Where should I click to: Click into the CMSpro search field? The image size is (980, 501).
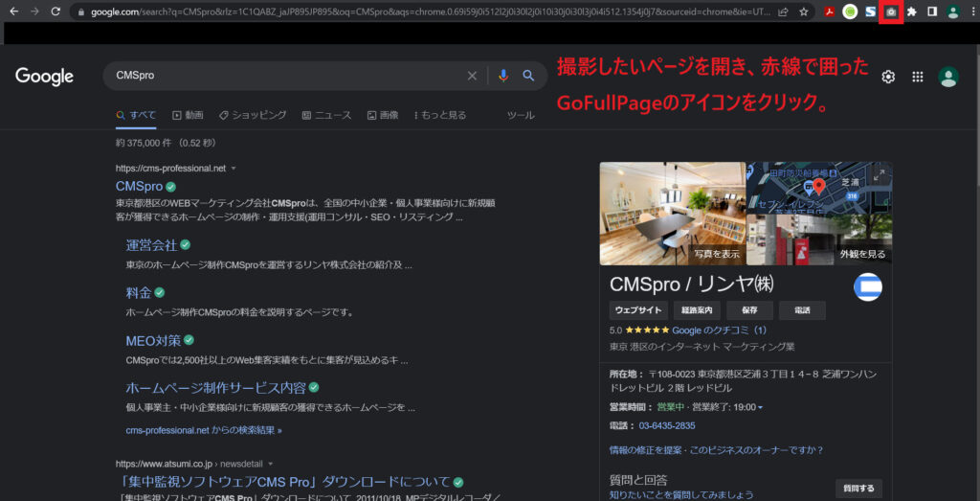287,76
